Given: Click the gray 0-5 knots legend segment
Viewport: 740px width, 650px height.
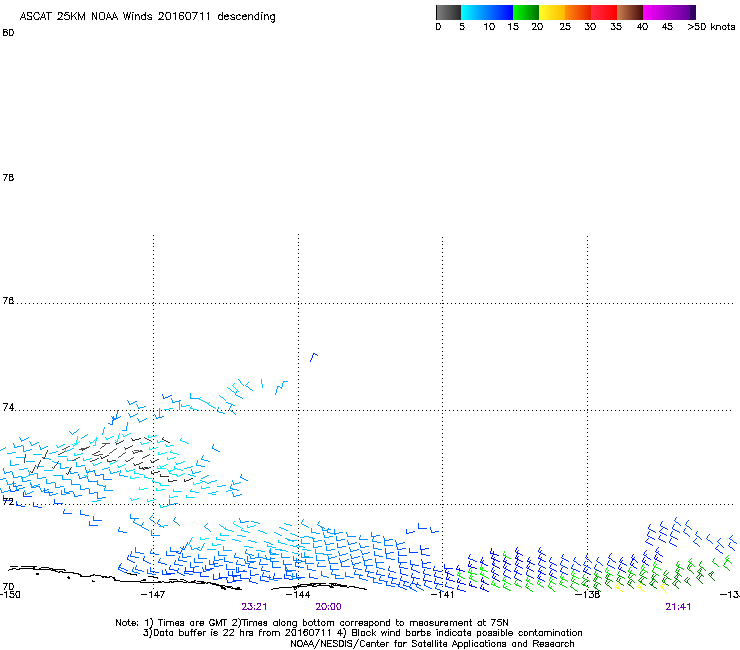Looking at the screenshot, I should click(x=448, y=12).
